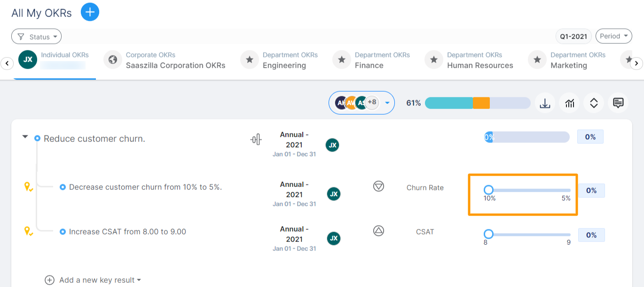The width and height of the screenshot is (644, 287).
Task: Click the expand/collapse all diamond icon
Action: click(x=594, y=103)
